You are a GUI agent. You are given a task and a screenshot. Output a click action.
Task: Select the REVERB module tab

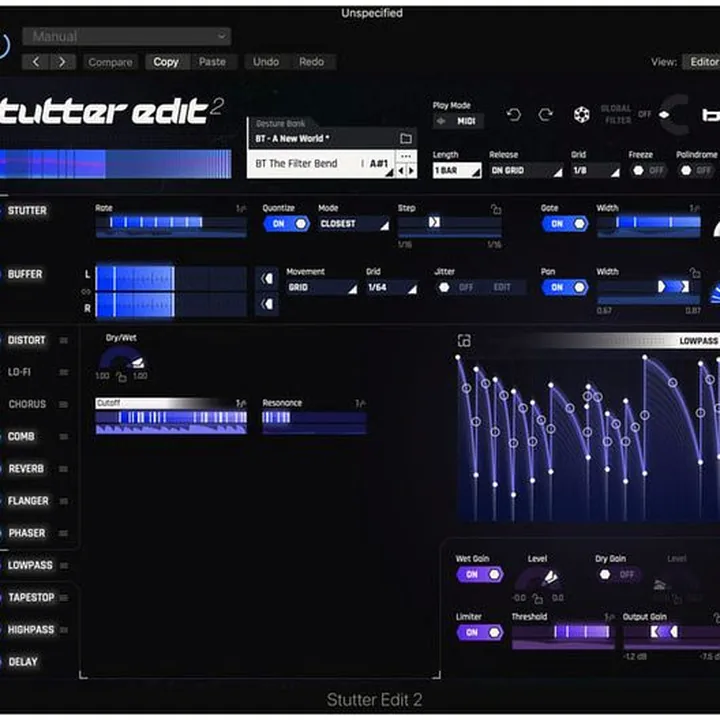26,468
